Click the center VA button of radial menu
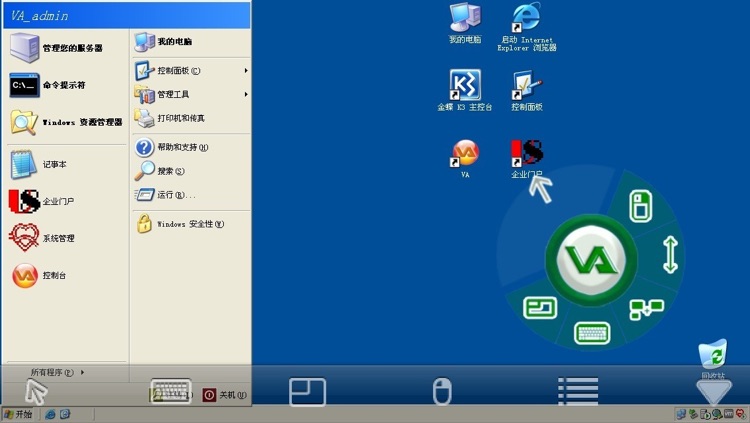This screenshot has width=750, height=423. pos(592,259)
